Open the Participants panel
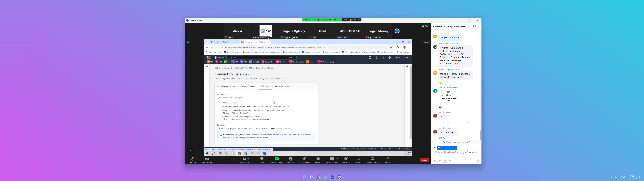The image size is (644, 181). pos(244,159)
